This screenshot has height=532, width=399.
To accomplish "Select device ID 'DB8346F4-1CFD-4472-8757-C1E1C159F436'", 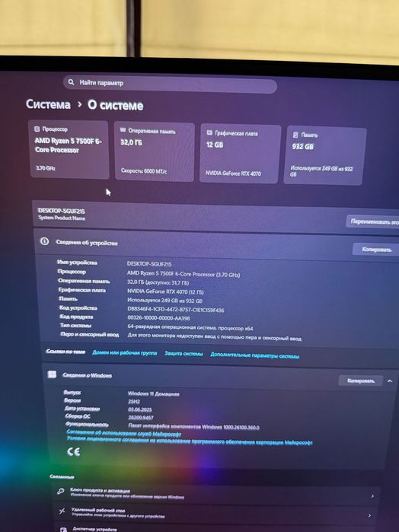I will click(176, 310).
